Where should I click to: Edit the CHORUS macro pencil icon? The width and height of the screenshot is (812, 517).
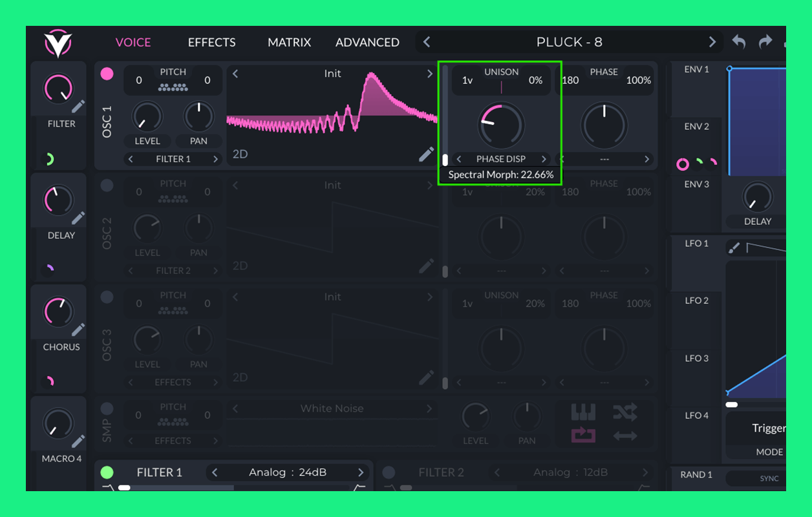[78, 330]
